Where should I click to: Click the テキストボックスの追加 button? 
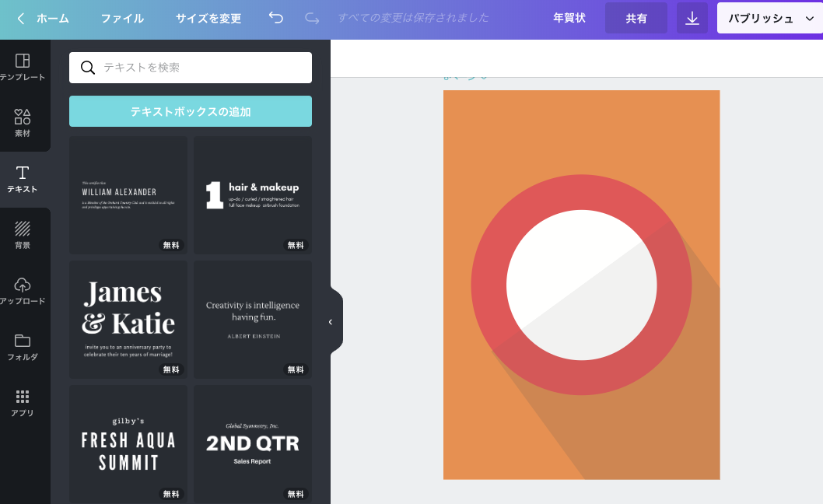(x=191, y=111)
